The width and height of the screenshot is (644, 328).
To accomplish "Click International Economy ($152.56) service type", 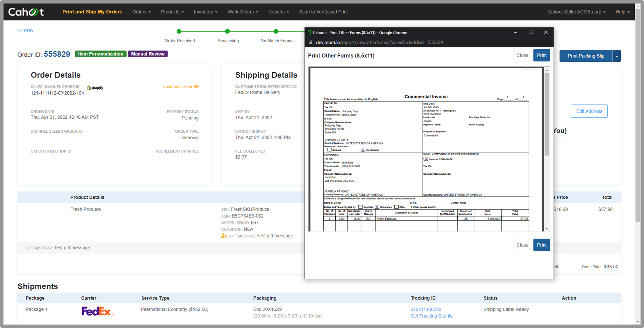I will [175, 309].
